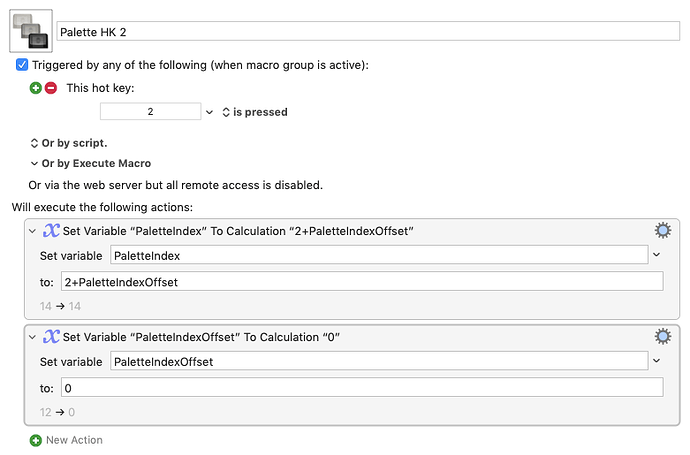Click the '14 → 14' result text
This screenshot has height=455, width=690.
coord(60,306)
